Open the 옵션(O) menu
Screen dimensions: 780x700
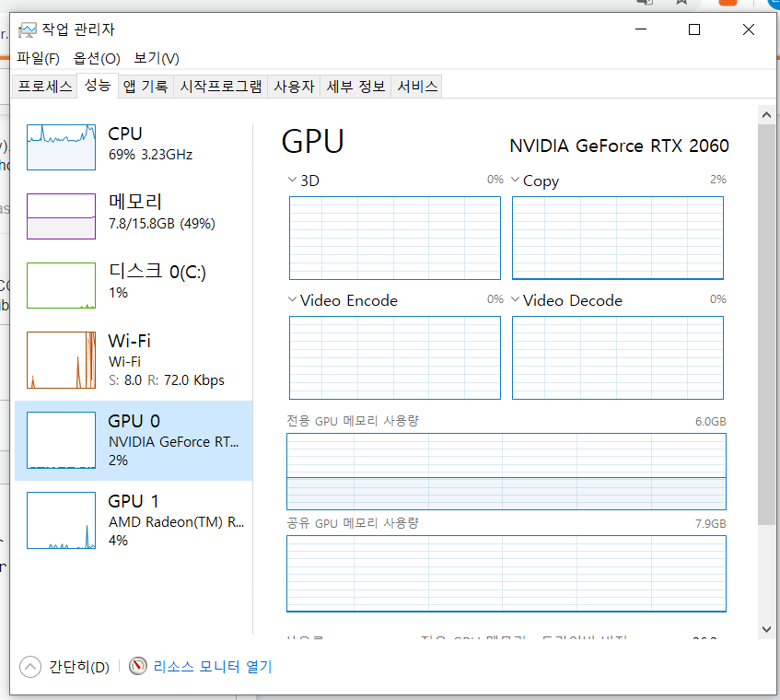pyautogui.click(x=97, y=58)
